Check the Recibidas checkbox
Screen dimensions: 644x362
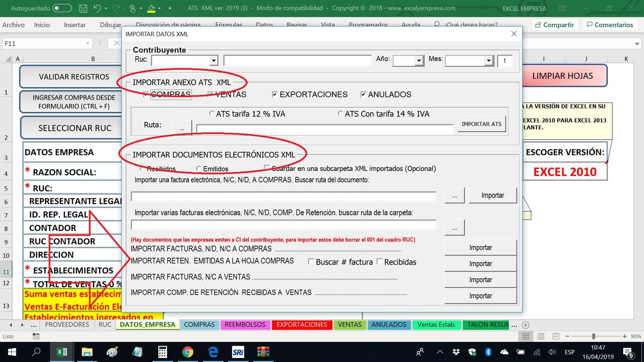click(x=379, y=261)
